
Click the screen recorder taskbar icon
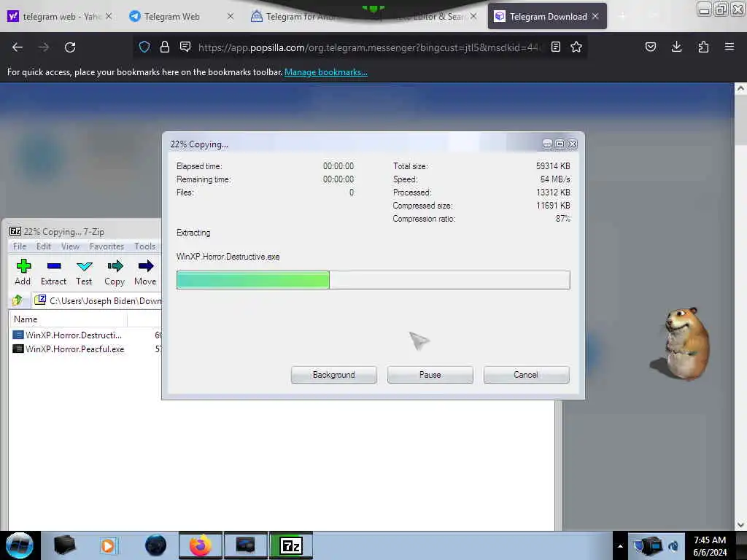click(x=246, y=545)
